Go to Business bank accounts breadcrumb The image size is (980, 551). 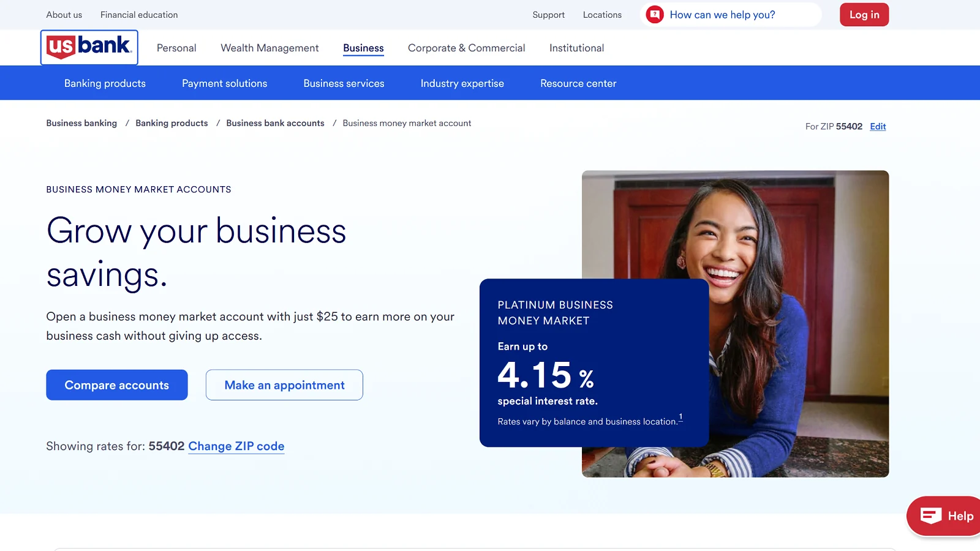275,123
